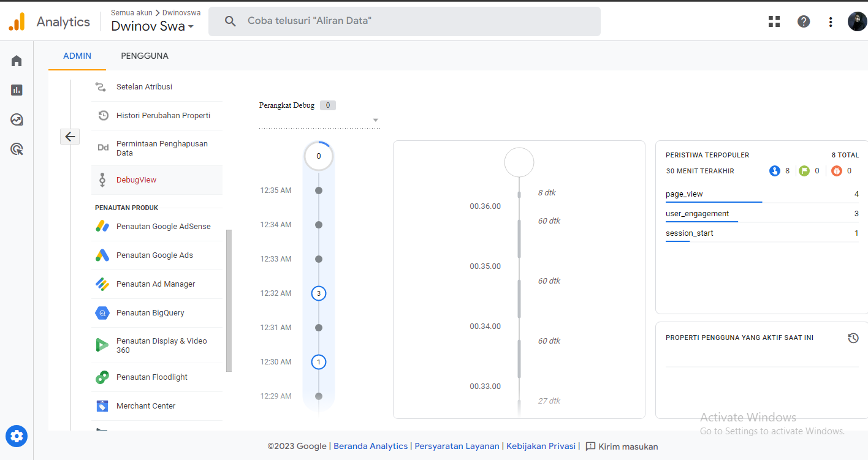Image resolution: width=868 pixels, height=460 pixels.
Task: Click the Google Analytics logo
Action: click(17, 21)
